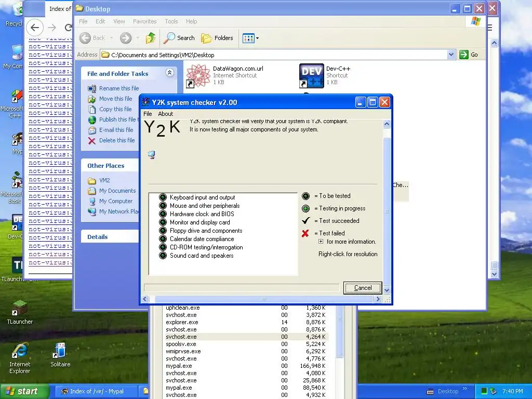This screenshot has height=399, width=532.
Task: Click the checkmark Test succeeded legend icon
Action: point(305,221)
